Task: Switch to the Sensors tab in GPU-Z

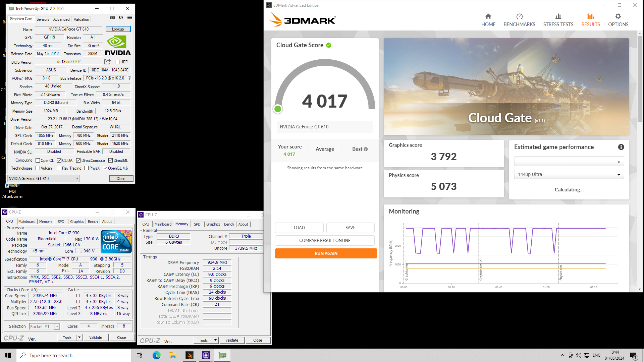Action: point(43,19)
